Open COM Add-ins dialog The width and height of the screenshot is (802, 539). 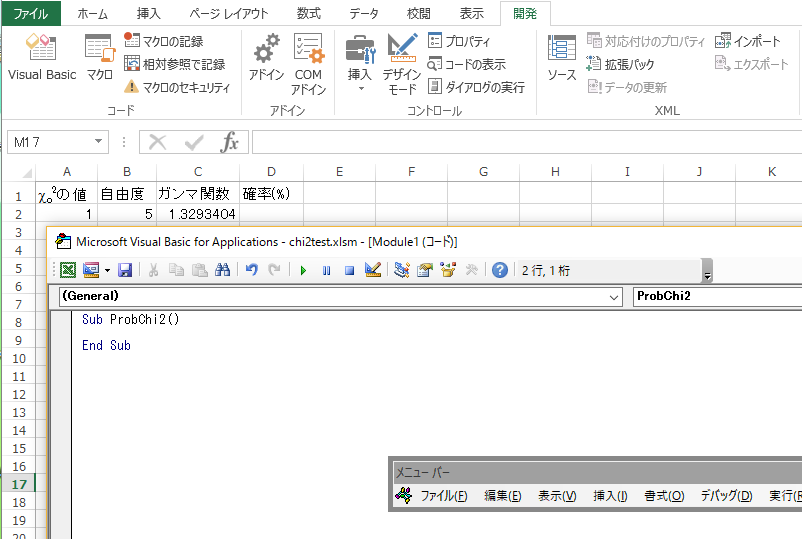(308, 63)
